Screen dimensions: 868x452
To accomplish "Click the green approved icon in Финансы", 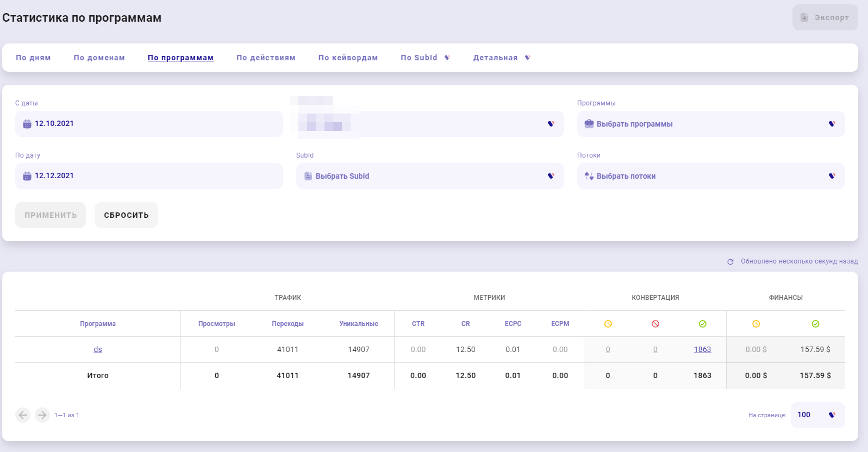I will coord(815,324).
